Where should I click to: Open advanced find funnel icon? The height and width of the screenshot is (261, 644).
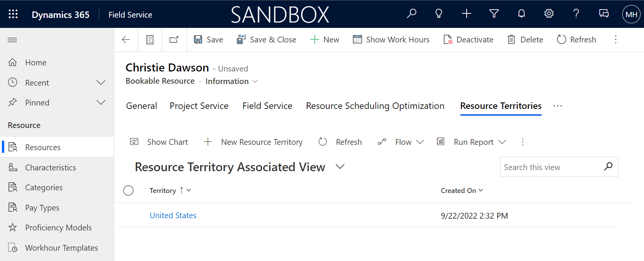pyautogui.click(x=494, y=14)
